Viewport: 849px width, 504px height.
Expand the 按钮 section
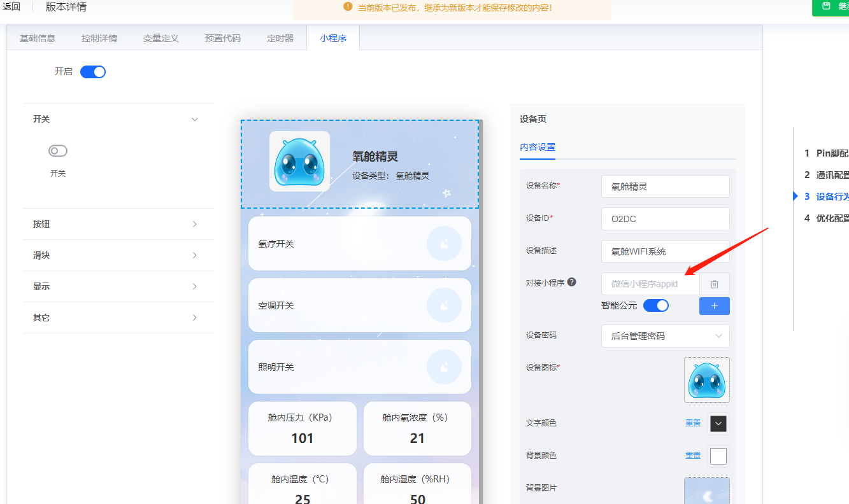[x=118, y=223]
